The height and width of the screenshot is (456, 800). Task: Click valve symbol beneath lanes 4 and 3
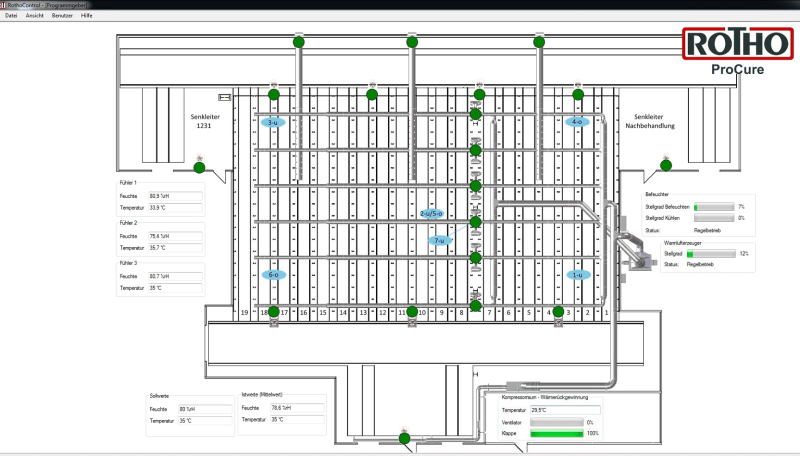(558, 322)
